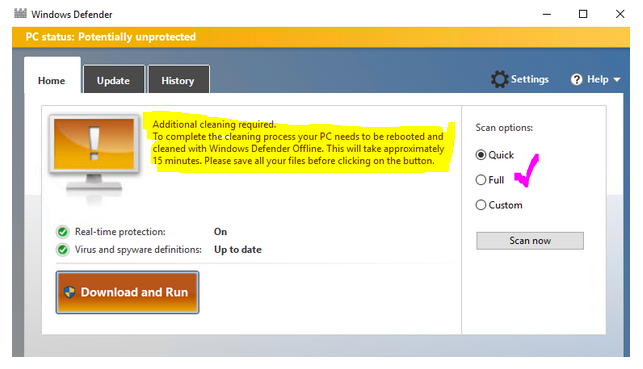Image resolution: width=643 pixels, height=369 pixels.
Task: Open the History tab
Action: coord(178,80)
